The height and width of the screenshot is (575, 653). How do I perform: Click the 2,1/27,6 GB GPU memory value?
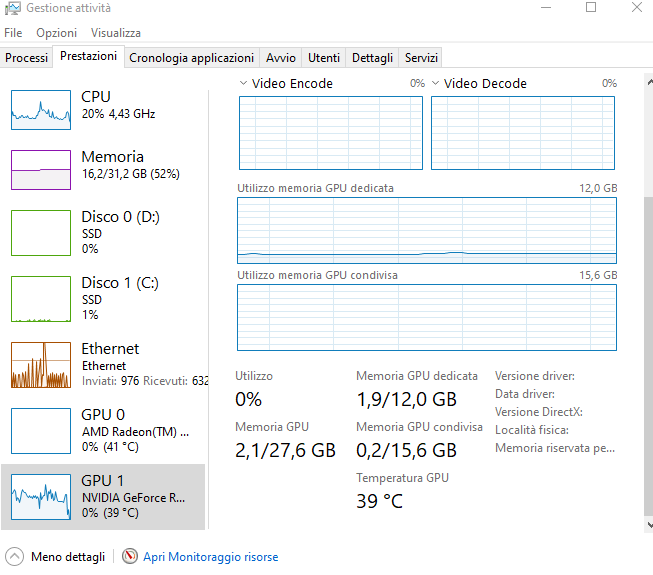point(285,450)
